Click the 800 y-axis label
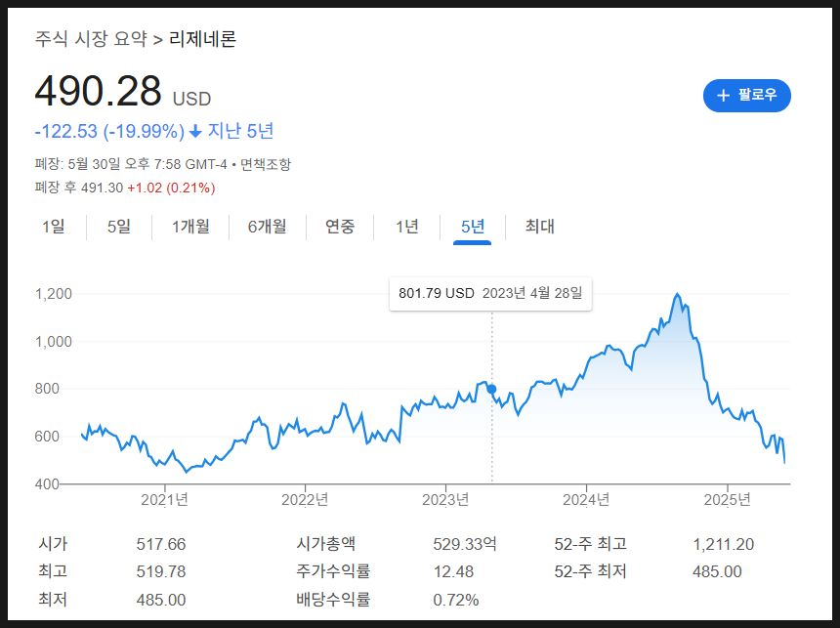 [47, 389]
